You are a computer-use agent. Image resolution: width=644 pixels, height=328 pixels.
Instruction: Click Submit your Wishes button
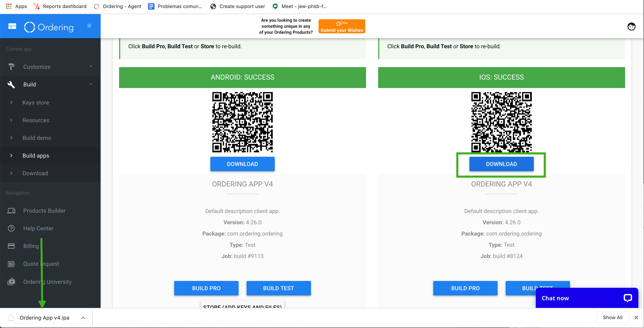tap(342, 26)
